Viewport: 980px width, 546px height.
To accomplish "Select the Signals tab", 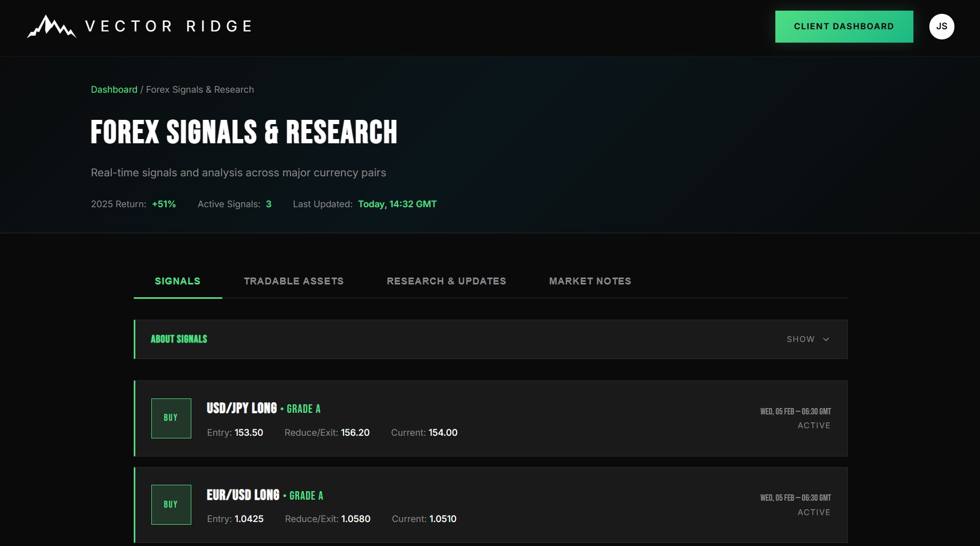I will click(x=177, y=281).
